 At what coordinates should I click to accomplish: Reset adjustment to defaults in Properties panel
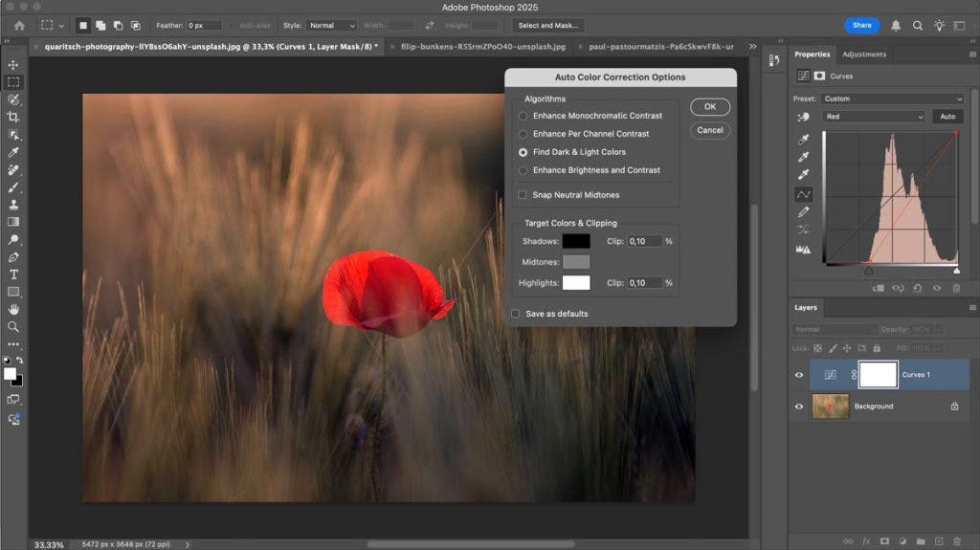pyautogui.click(x=918, y=288)
